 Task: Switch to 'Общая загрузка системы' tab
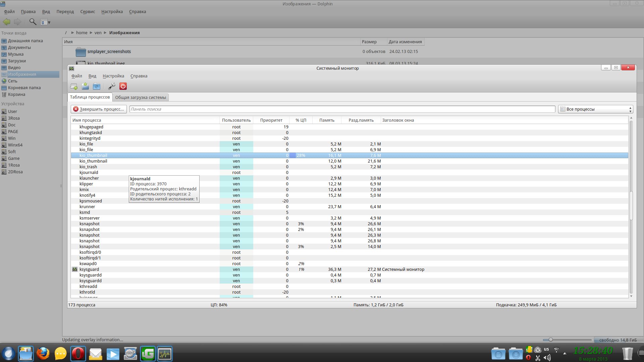(141, 98)
